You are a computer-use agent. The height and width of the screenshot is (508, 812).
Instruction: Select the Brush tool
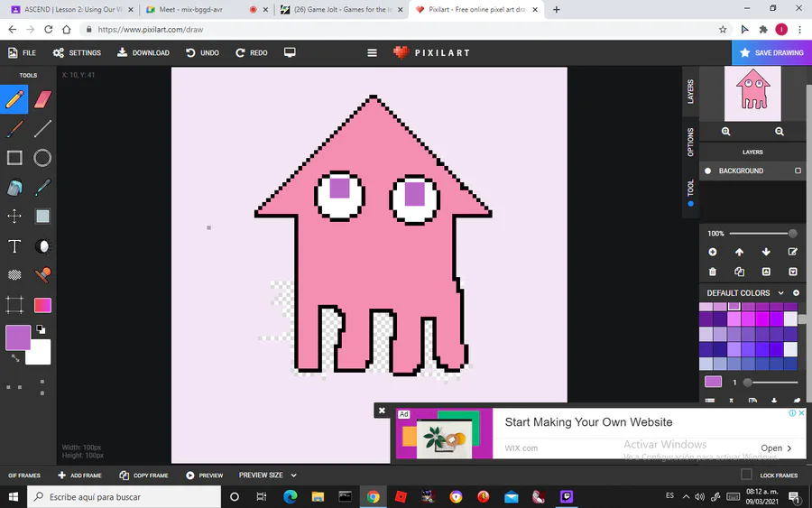tap(14, 128)
